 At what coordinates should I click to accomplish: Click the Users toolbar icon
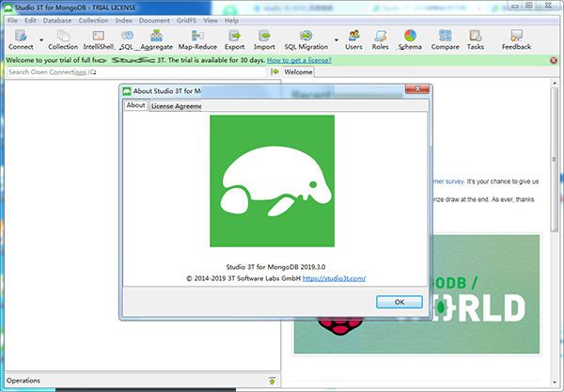click(353, 39)
